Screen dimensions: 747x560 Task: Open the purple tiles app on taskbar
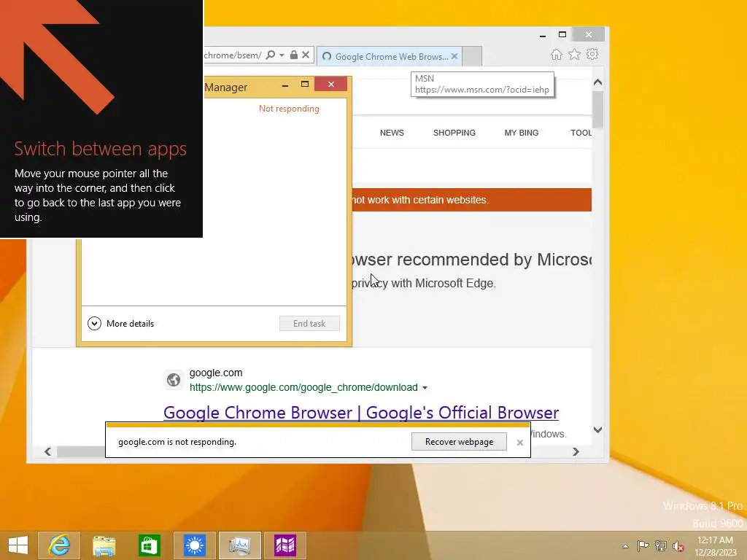point(285,545)
